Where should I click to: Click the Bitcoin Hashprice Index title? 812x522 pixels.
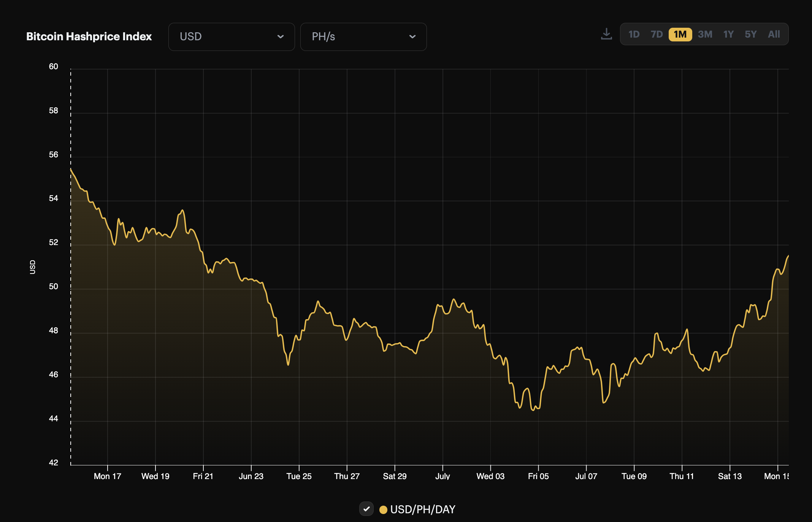[x=89, y=36]
